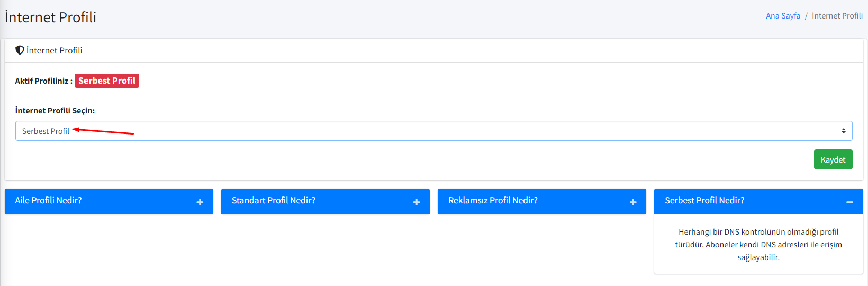Click the Serbest Profil description text
Screen dimensions: 868x286
point(758,245)
